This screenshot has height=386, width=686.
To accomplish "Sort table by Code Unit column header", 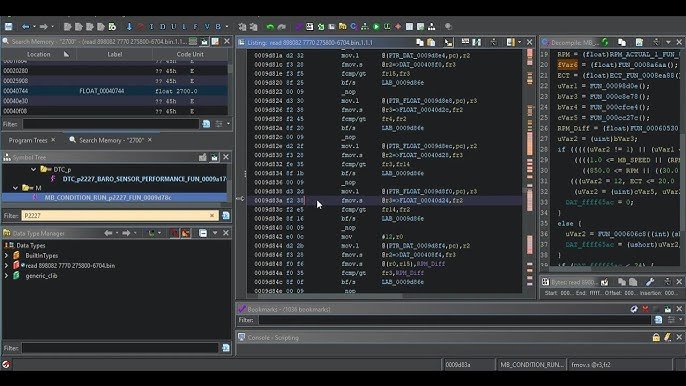I will click(x=190, y=54).
